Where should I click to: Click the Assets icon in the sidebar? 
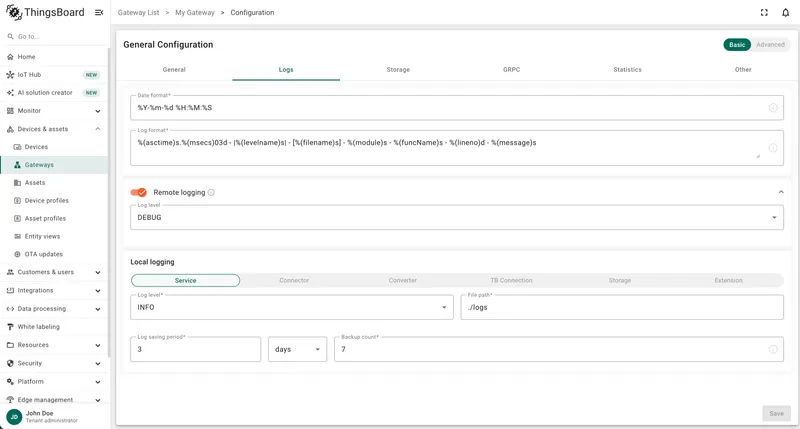coord(17,183)
